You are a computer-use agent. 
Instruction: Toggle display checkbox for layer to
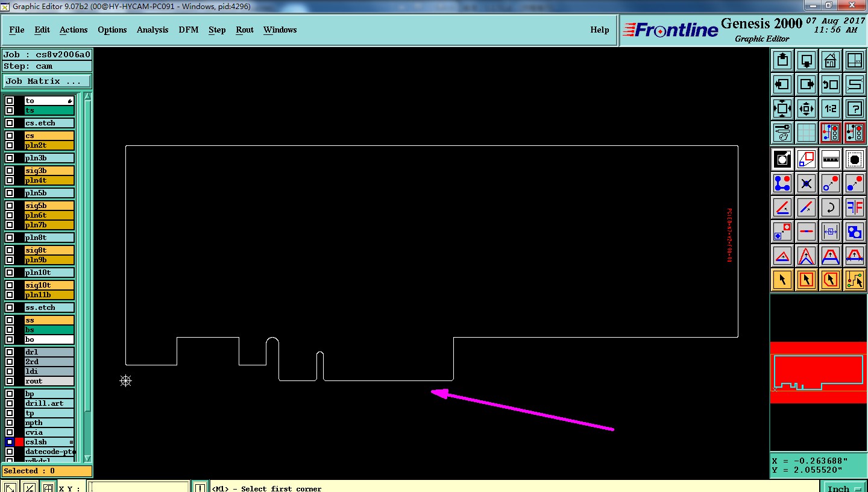click(10, 101)
